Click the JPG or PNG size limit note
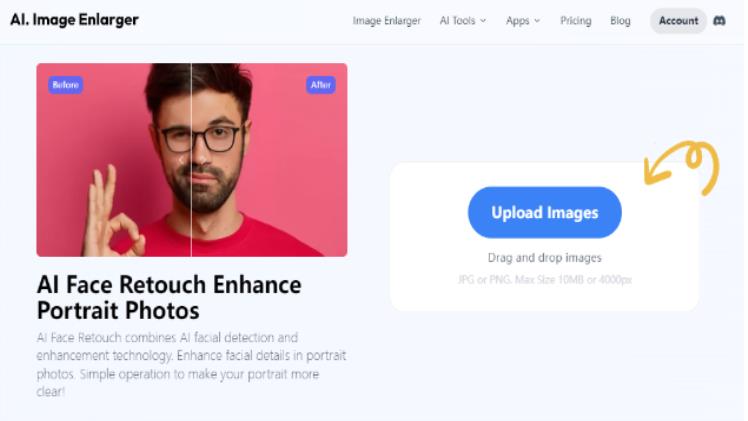 click(544, 279)
